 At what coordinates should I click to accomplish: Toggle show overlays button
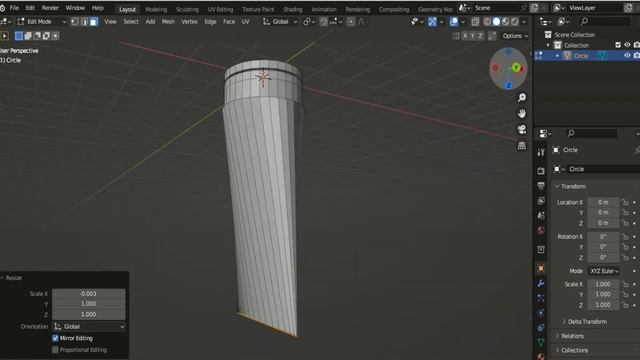click(x=453, y=22)
